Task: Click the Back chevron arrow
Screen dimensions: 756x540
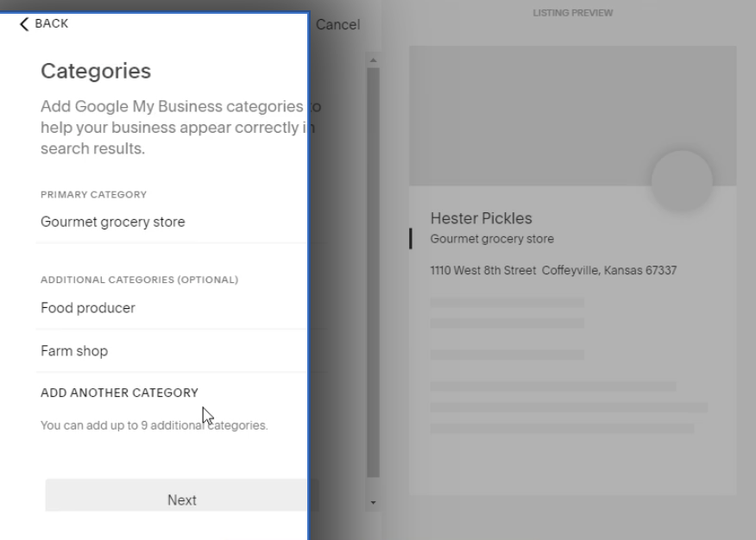Action: (x=22, y=23)
